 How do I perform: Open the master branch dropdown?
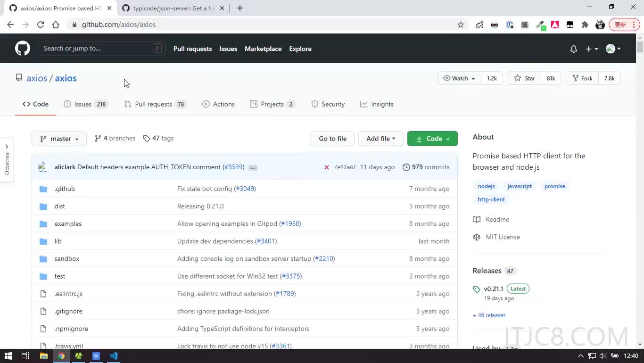(x=59, y=139)
